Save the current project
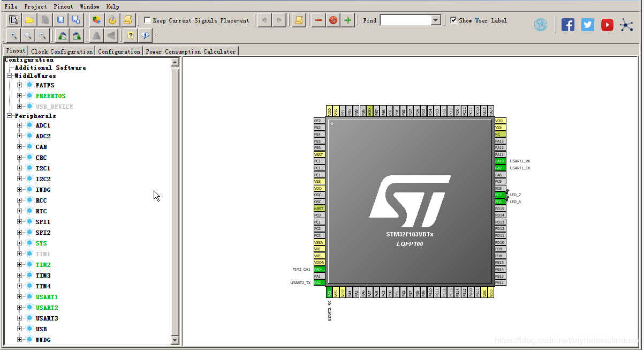Viewport: 644px width, 350px height. (60, 20)
